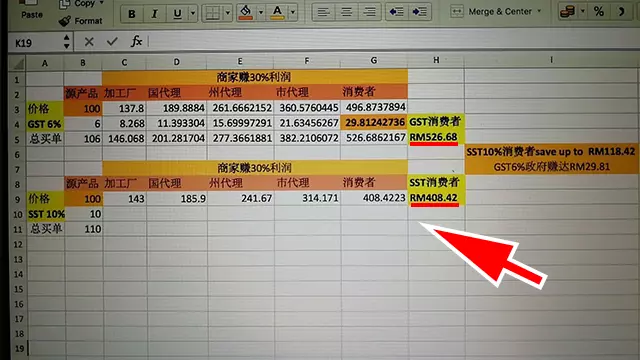Select cell with 8.268

tap(124, 123)
